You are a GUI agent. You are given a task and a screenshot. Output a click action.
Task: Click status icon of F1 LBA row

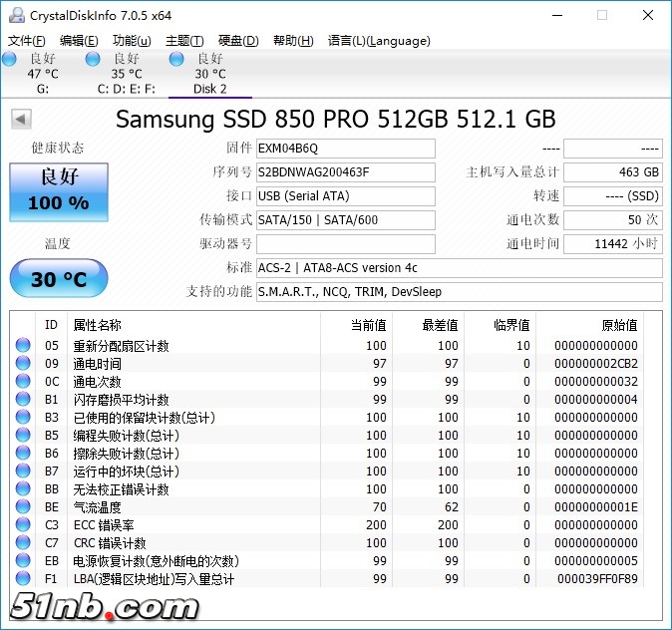22,579
